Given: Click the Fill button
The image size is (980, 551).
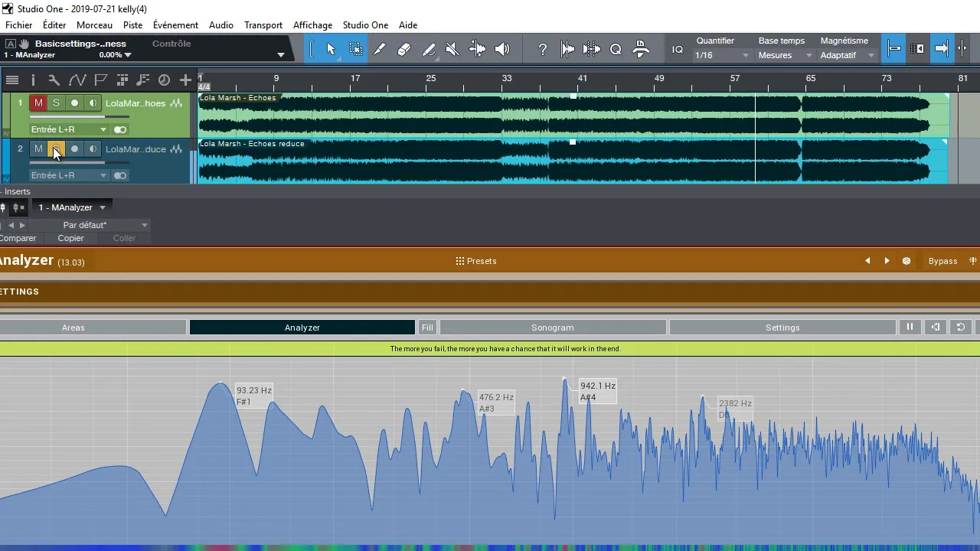Looking at the screenshot, I should pyautogui.click(x=427, y=328).
